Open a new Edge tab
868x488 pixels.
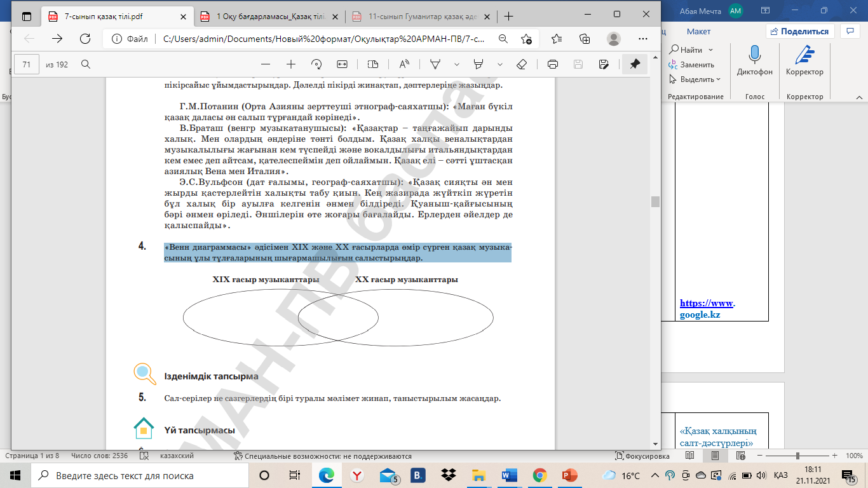tap(508, 17)
